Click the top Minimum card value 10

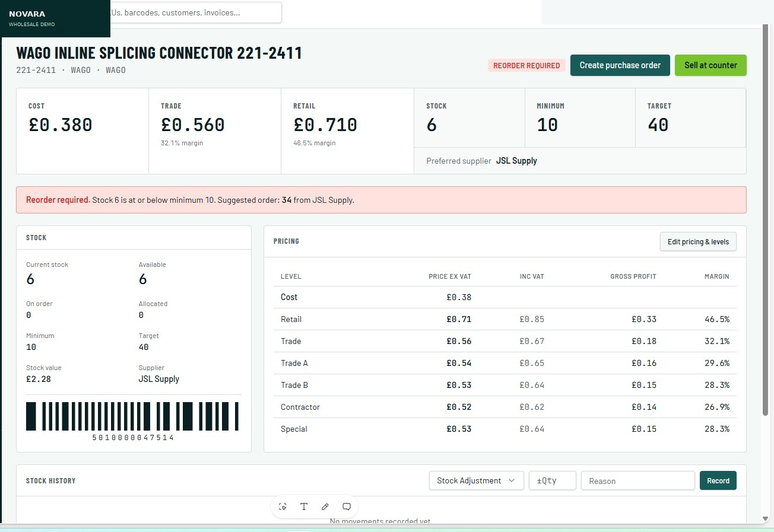coord(547,125)
